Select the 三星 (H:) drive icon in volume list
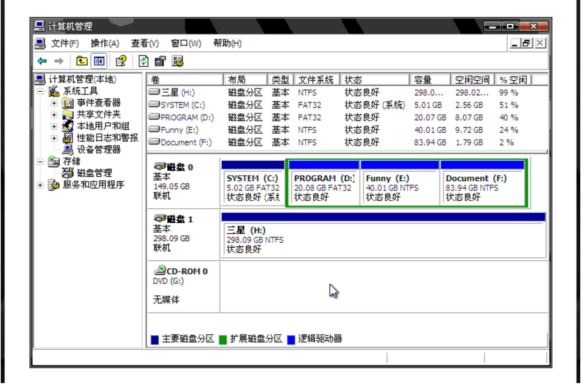The height and width of the screenshot is (392, 581). [154, 92]
